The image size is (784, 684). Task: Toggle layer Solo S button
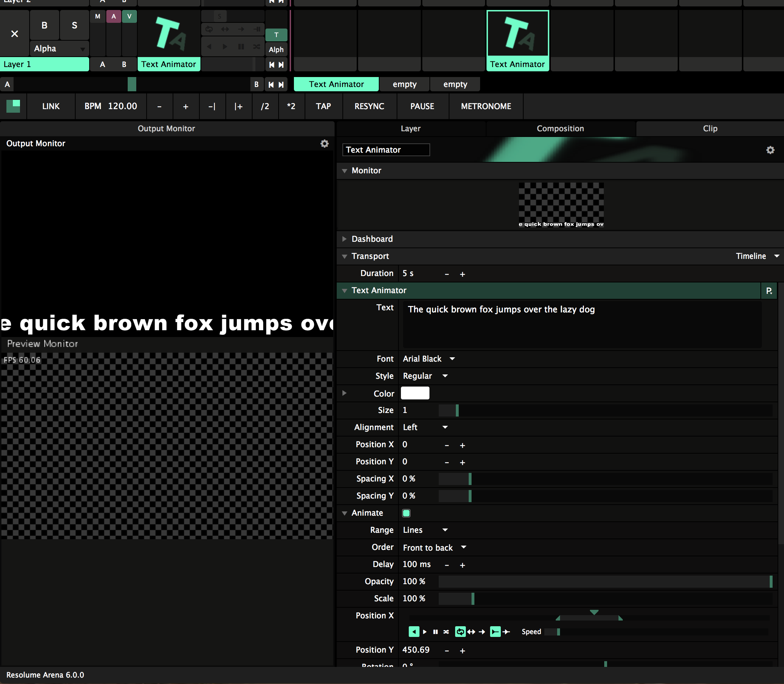(x=75, y=25)
